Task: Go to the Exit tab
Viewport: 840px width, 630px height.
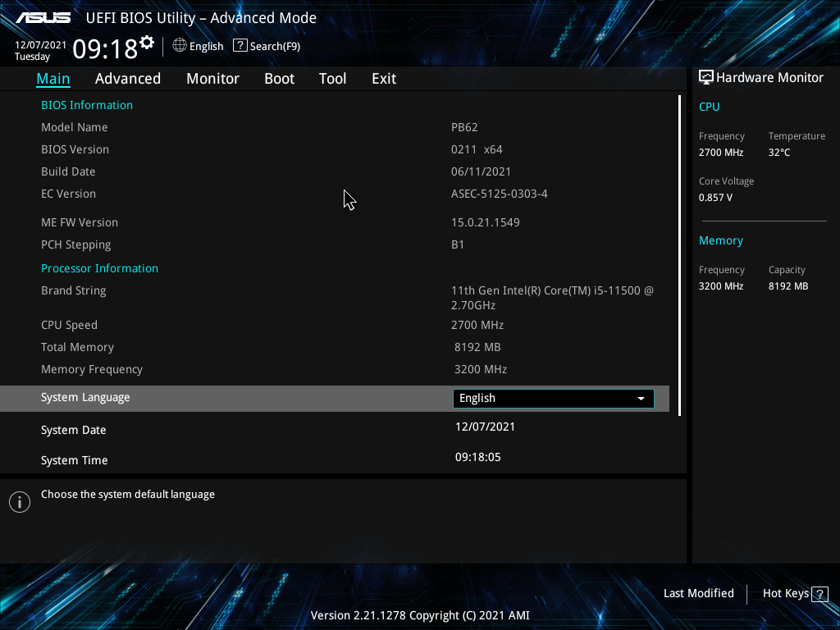Action: (384, 79)
